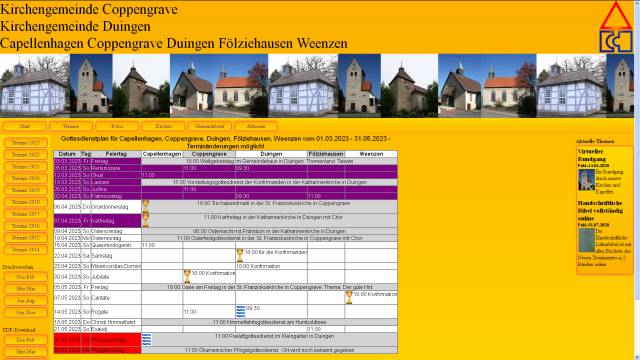This screenshot has width=640, height=360.
Task: Open the Virtueller Rundgang thumbnail image
Action: coord(586,180)
